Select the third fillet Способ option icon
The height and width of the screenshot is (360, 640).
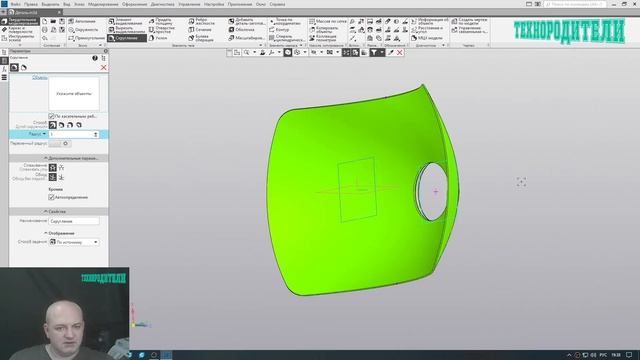(x=70, y=125)
